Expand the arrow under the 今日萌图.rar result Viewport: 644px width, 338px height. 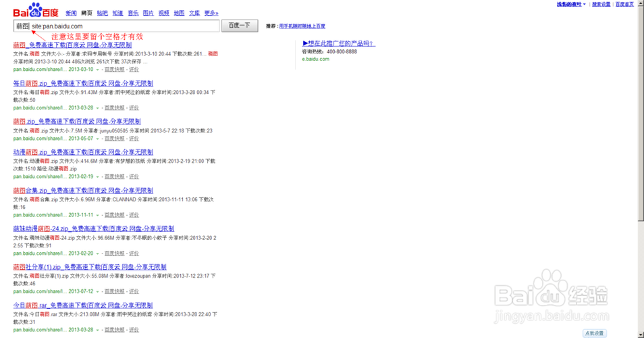pos(97,330)
